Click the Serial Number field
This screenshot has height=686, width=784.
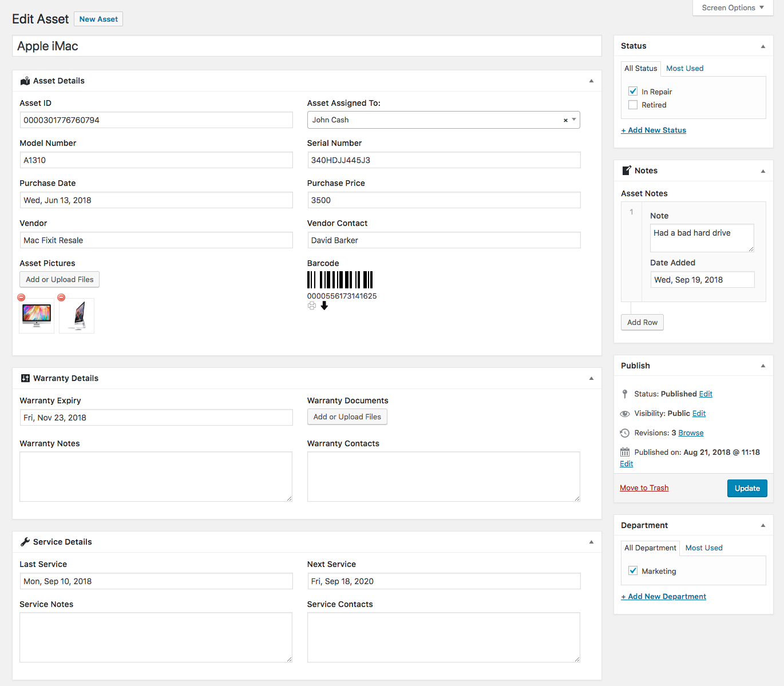click(444, 160)
